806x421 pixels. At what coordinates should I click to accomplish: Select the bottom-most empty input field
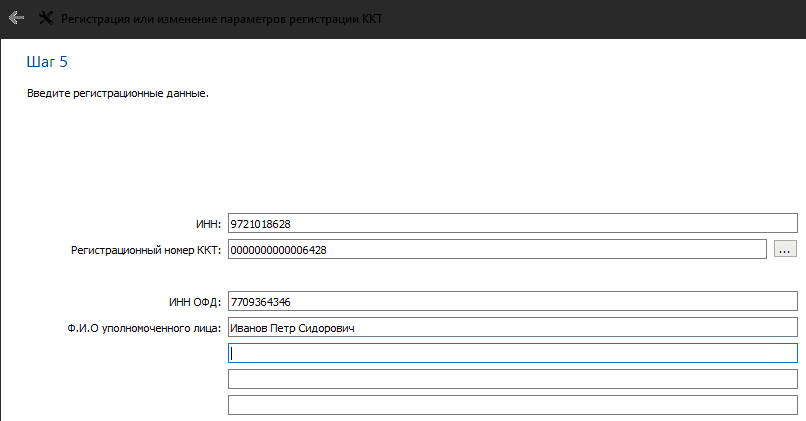coord(512,405)
